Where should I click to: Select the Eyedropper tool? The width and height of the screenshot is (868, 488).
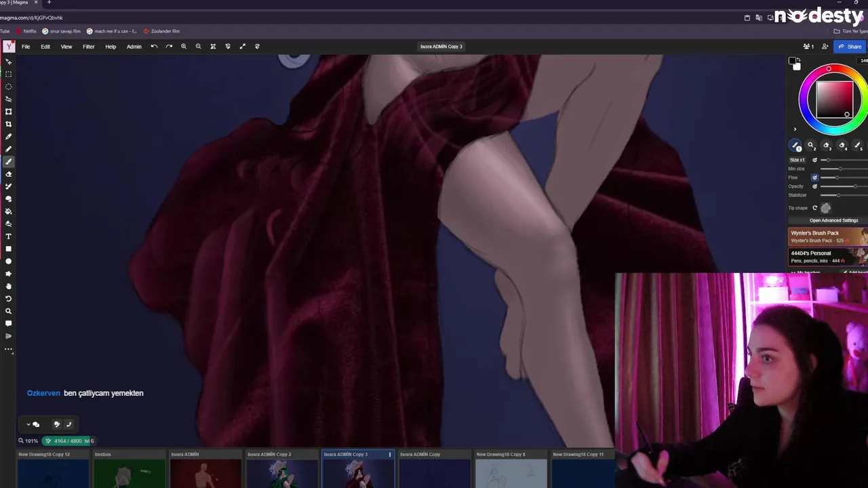click(x=8, y=136)
